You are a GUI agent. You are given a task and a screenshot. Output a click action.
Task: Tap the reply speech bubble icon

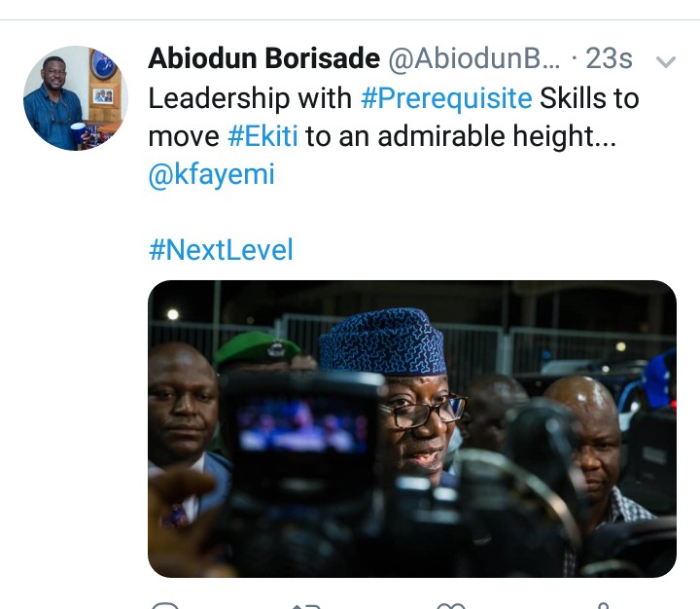point(165,605)
